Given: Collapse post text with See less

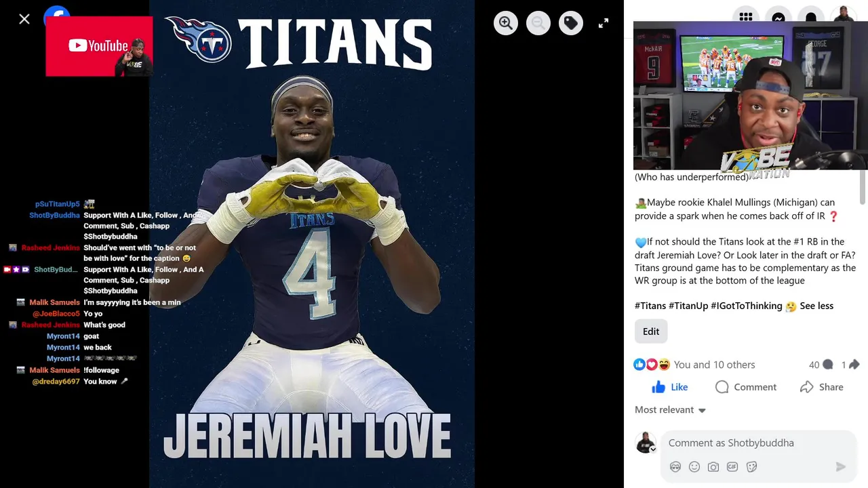Looking at the screenshot, I should 816,306.
